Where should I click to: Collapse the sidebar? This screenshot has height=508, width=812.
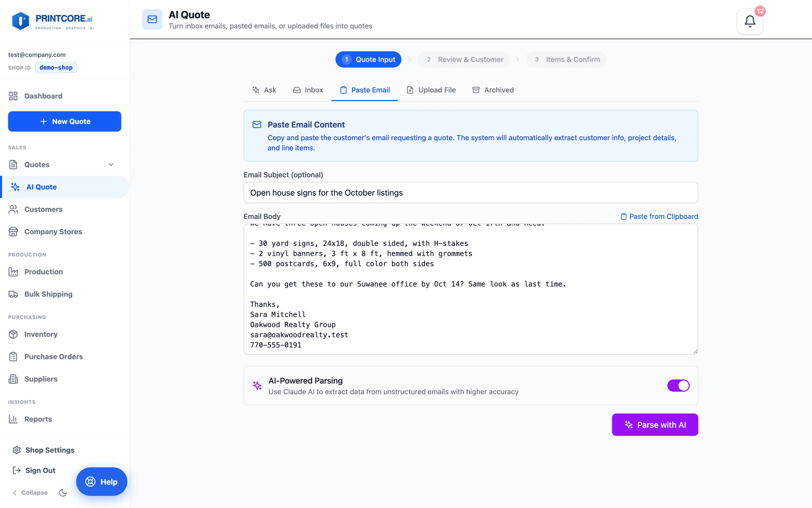coord(30,492)
